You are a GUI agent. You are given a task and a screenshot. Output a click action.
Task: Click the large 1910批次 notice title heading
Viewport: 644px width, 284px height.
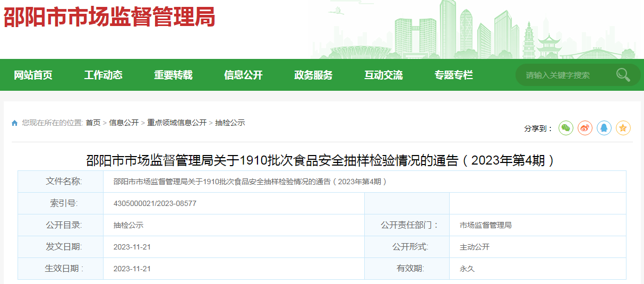coord(321,160)
